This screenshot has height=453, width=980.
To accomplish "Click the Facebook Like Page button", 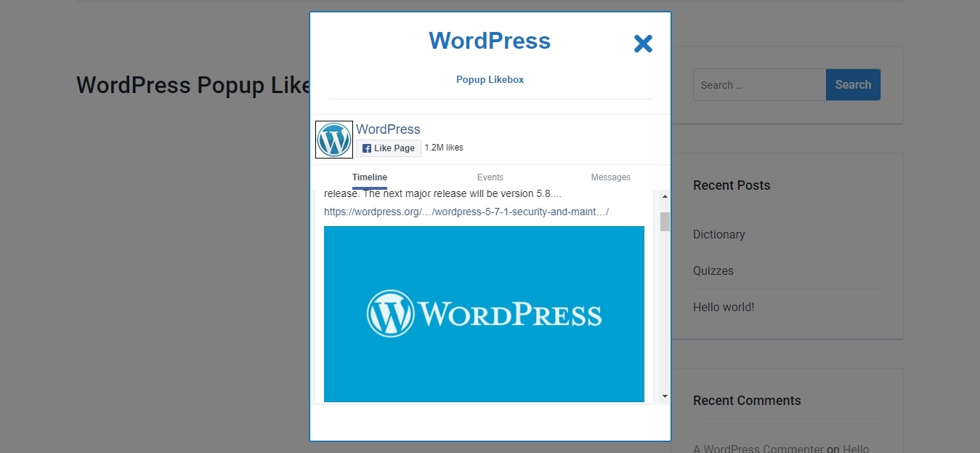I will pyautogui.click(x=389, y=148).
